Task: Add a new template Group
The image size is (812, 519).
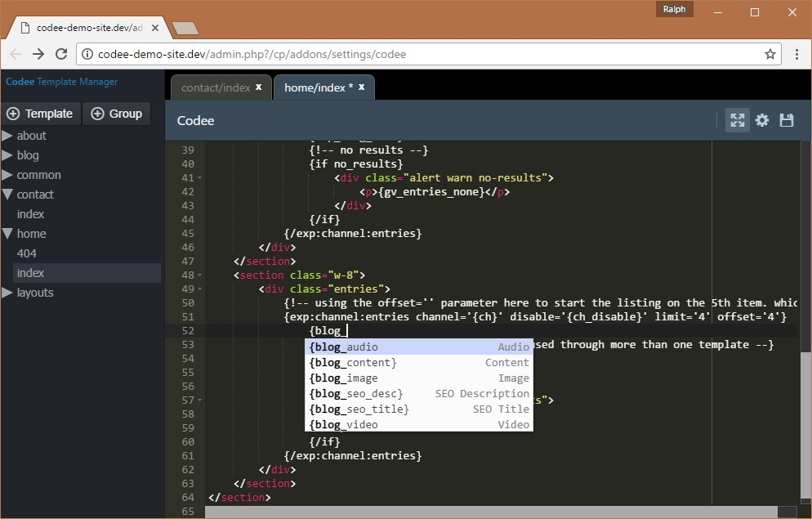Action: (117, 114)
